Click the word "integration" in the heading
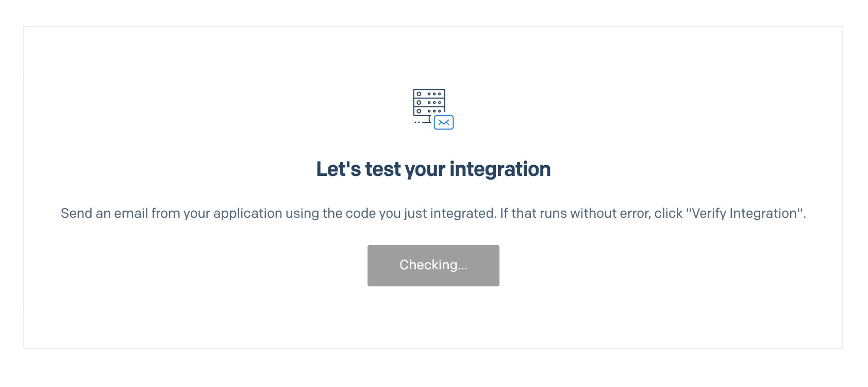 click(500, 169)
